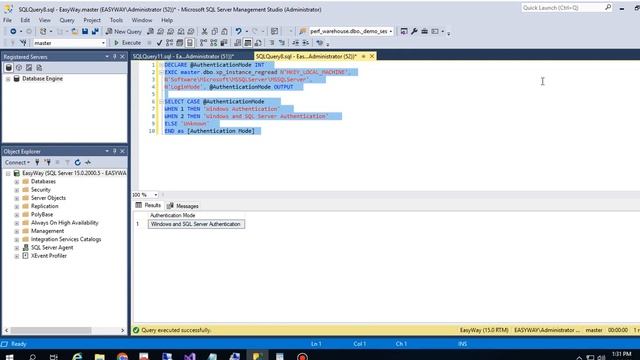Screen dimensions: 640x360
Task: Open the Window menu
Action: [142, 20]
